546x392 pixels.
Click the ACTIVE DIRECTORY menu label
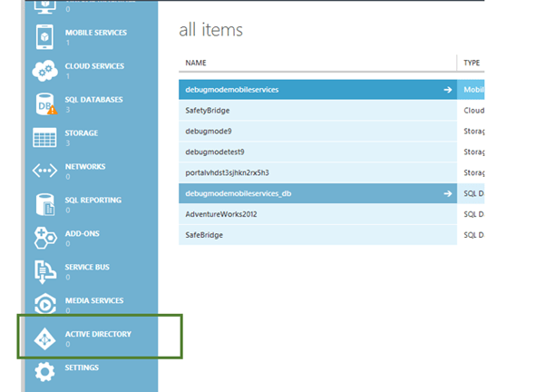coord(98,334)
